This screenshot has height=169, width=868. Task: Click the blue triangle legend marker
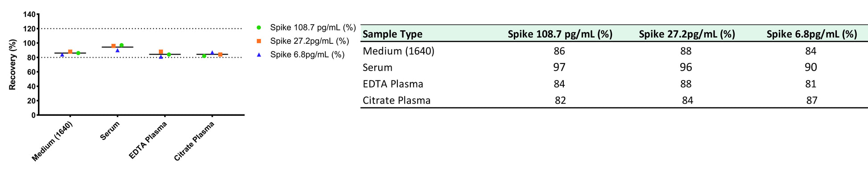click(259, 55)
